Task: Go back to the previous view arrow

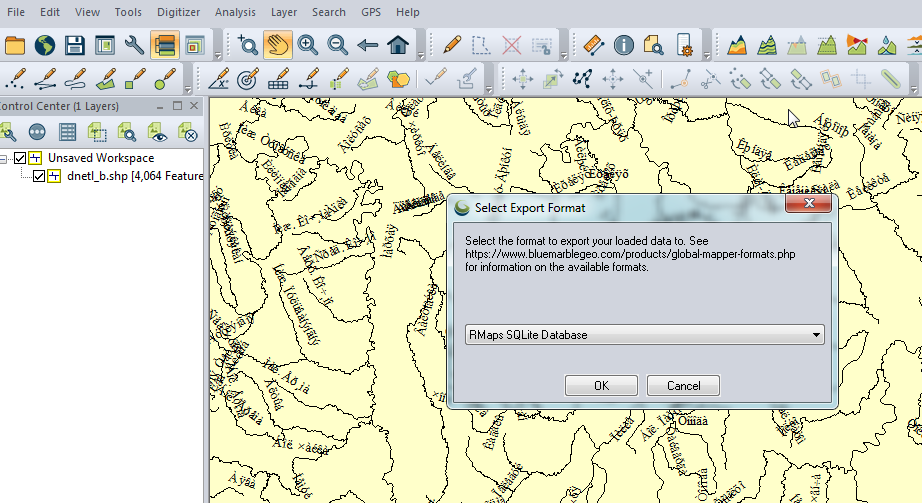Action: tap(368, 45)
